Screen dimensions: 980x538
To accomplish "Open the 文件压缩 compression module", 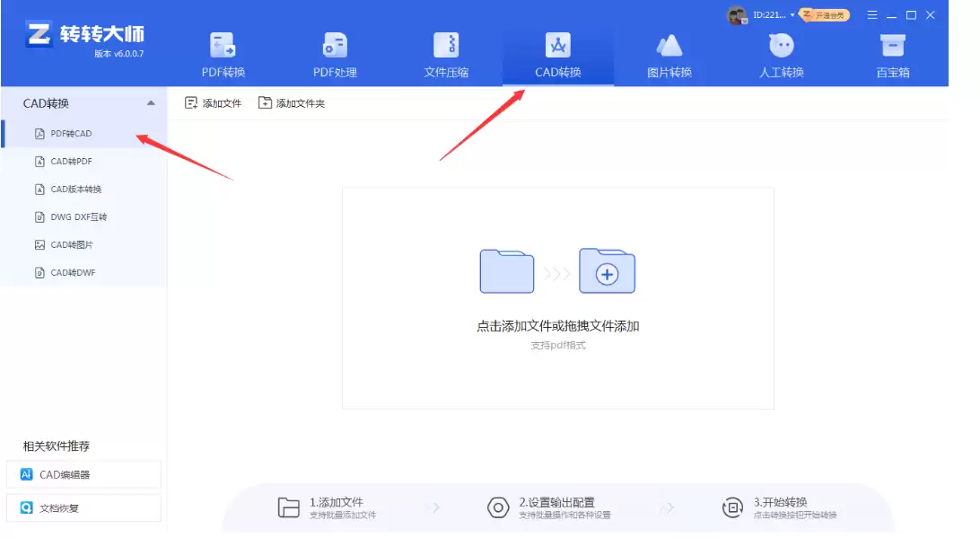I will 446,45.
